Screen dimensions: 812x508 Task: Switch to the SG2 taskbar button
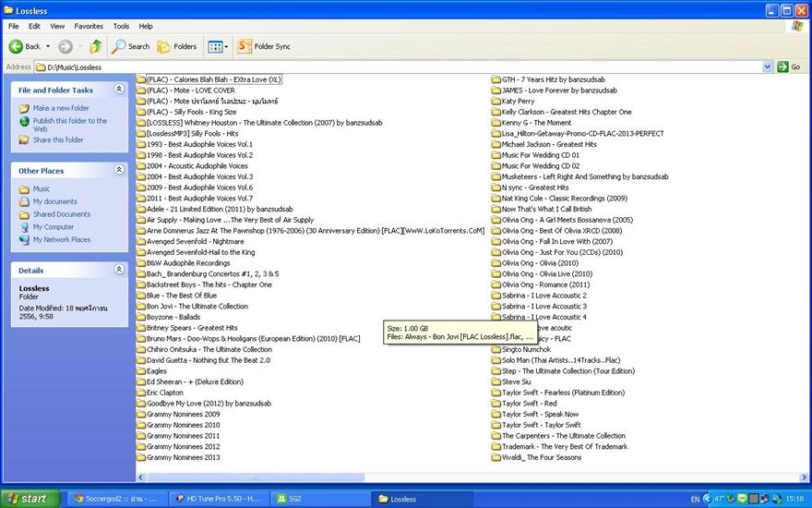point(320,499)
